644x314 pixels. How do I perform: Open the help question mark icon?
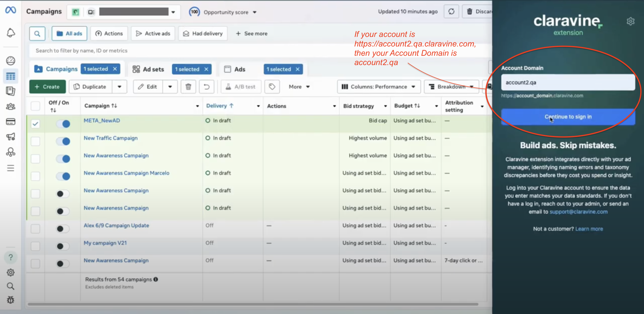[11, 257]
